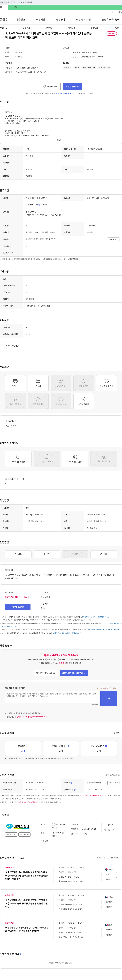Click the 주택자금 지원 benefit icon
This screenshot has height=980, width=122.
point(16,401)
